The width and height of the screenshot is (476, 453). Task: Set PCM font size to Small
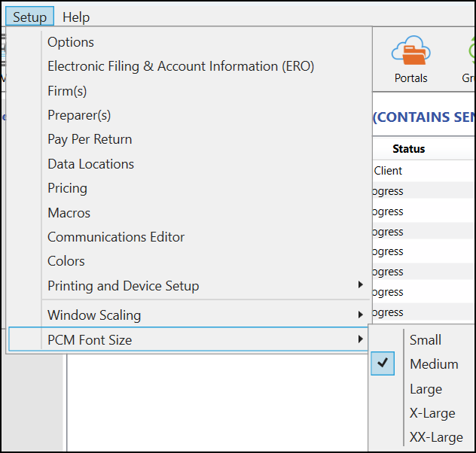tap(425, 340)
